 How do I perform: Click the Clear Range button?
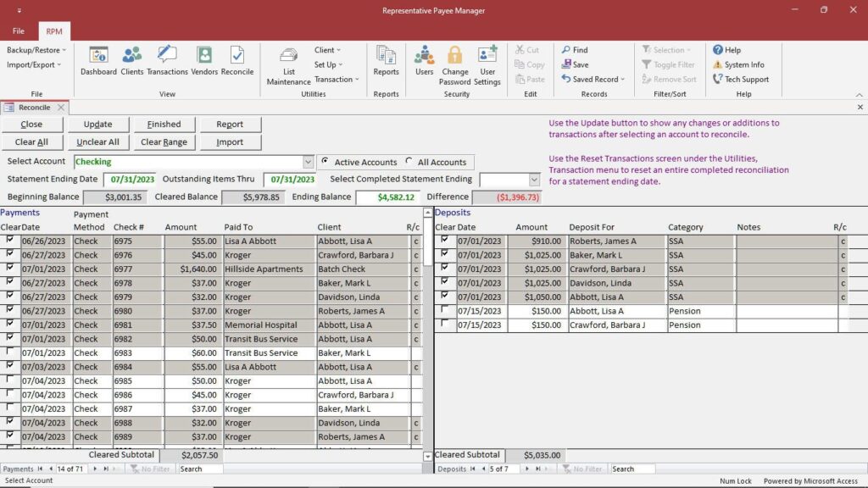click(164, 141)
